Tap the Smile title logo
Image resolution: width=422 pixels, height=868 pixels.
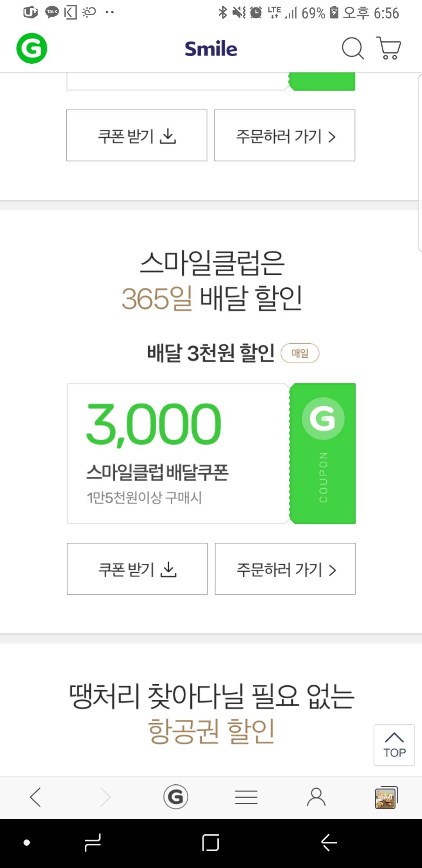(x=211, y=49)
